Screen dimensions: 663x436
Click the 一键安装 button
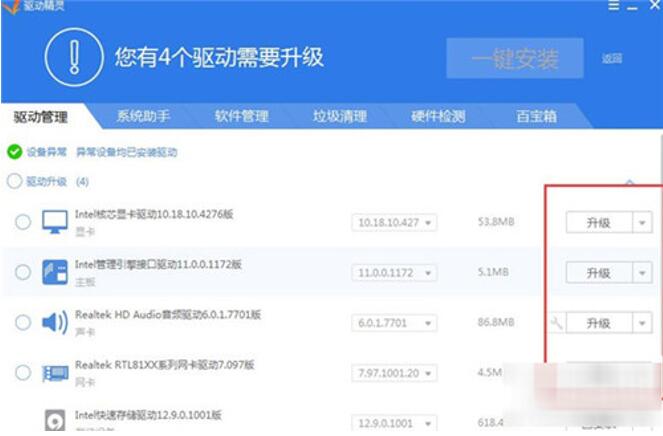coord(515,58)
